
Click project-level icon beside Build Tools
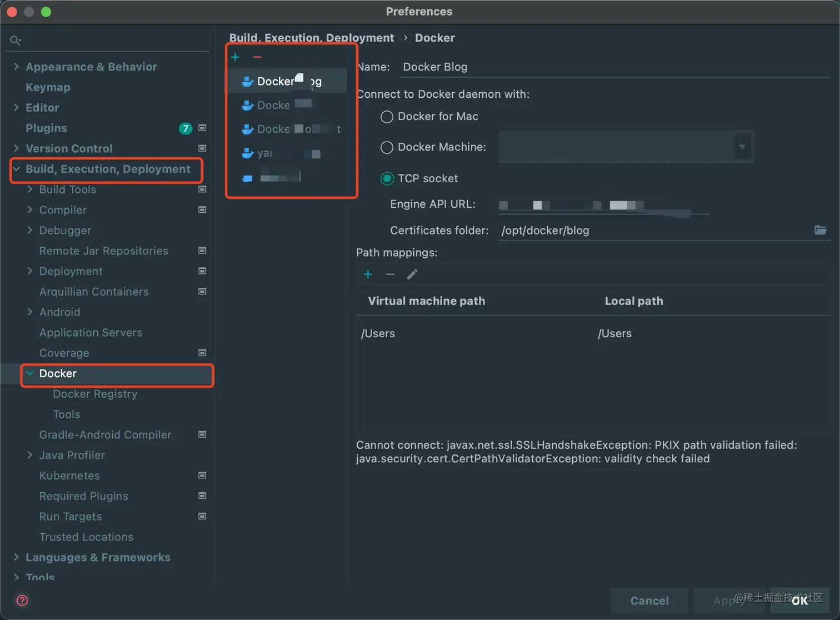click(202, 189)
